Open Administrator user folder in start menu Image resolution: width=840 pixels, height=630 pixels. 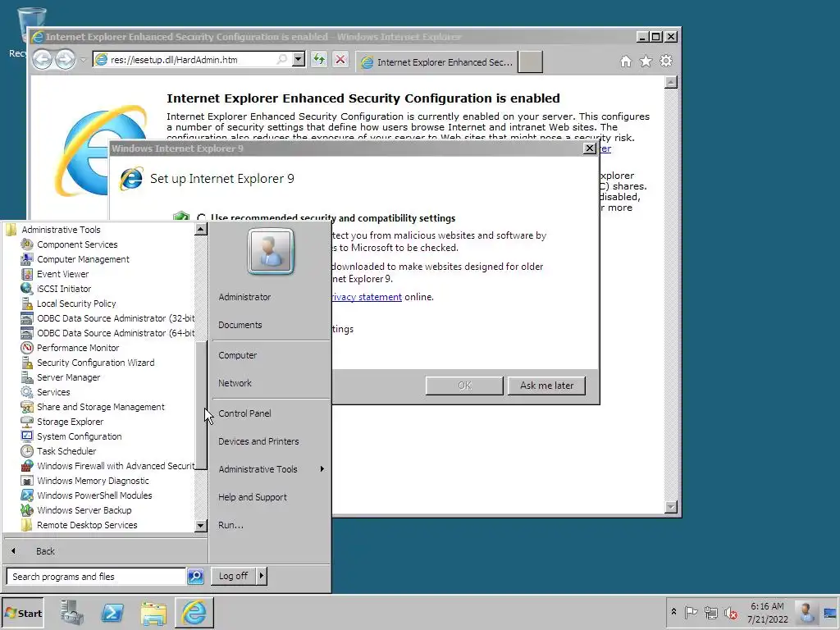pyautogui.click(x=244, y=297)
